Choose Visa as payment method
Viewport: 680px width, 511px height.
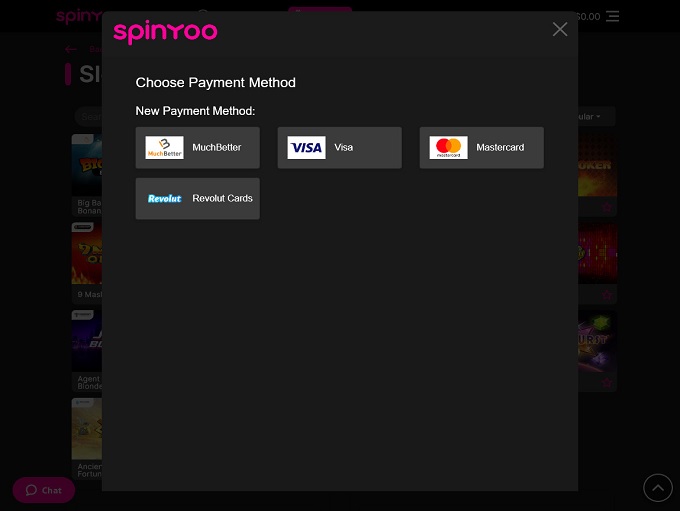click(340, 147)
